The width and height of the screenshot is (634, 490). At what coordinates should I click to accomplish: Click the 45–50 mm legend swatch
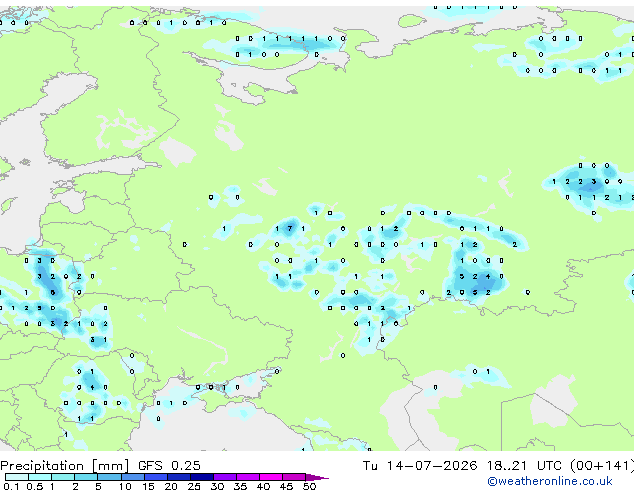point(294,477)
